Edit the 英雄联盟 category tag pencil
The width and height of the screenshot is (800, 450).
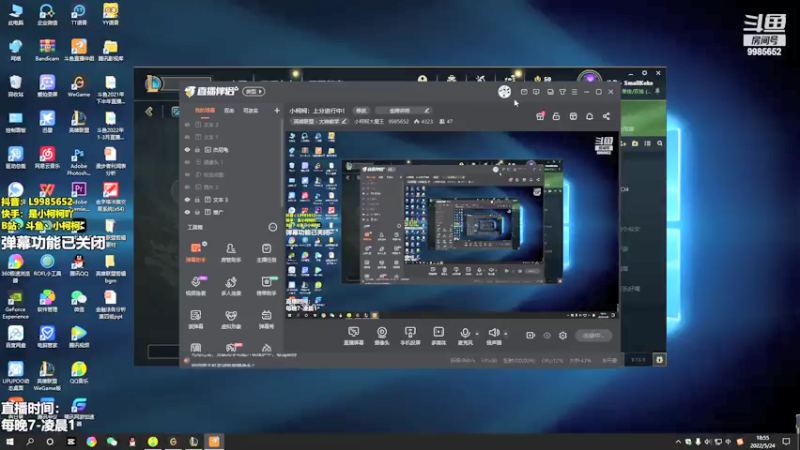(344, 121)
